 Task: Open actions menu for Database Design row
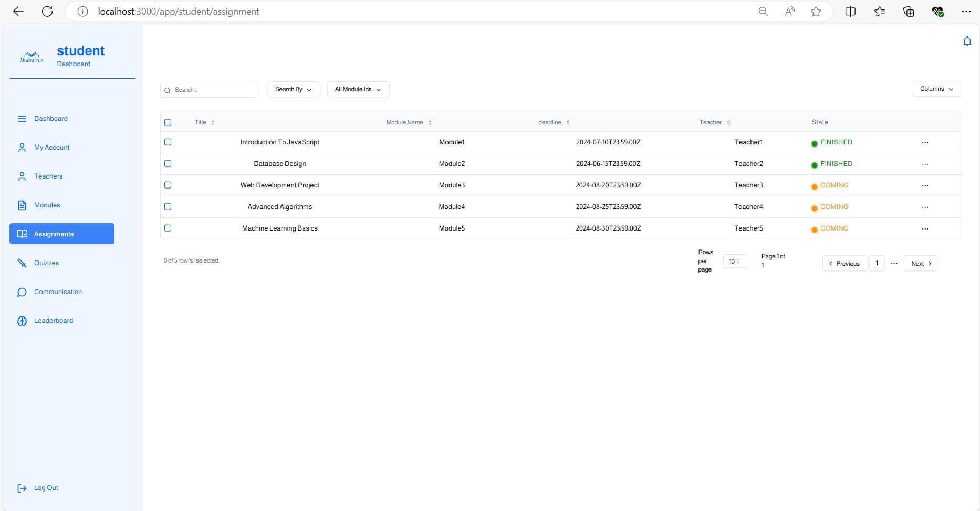click(925, 164)
